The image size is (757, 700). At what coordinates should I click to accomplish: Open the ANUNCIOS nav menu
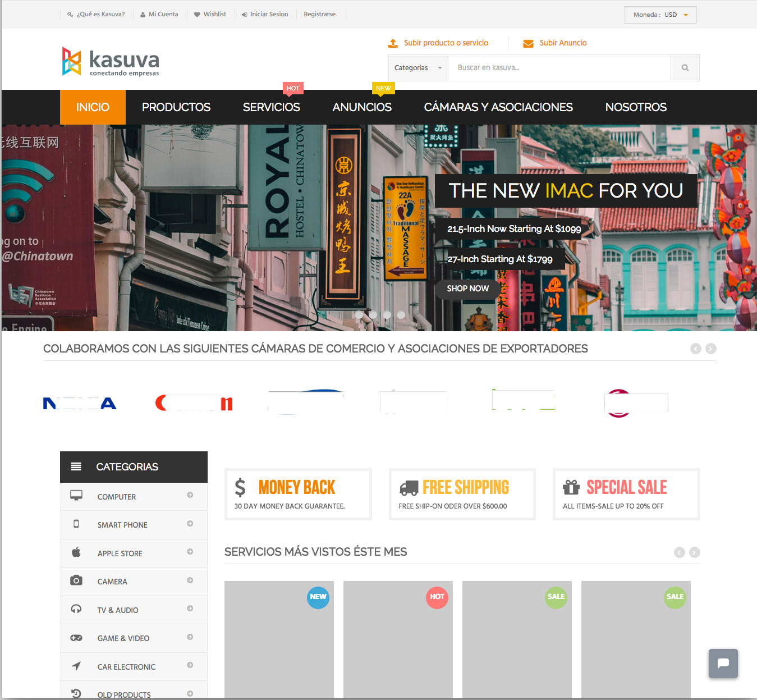coord(362,107)
